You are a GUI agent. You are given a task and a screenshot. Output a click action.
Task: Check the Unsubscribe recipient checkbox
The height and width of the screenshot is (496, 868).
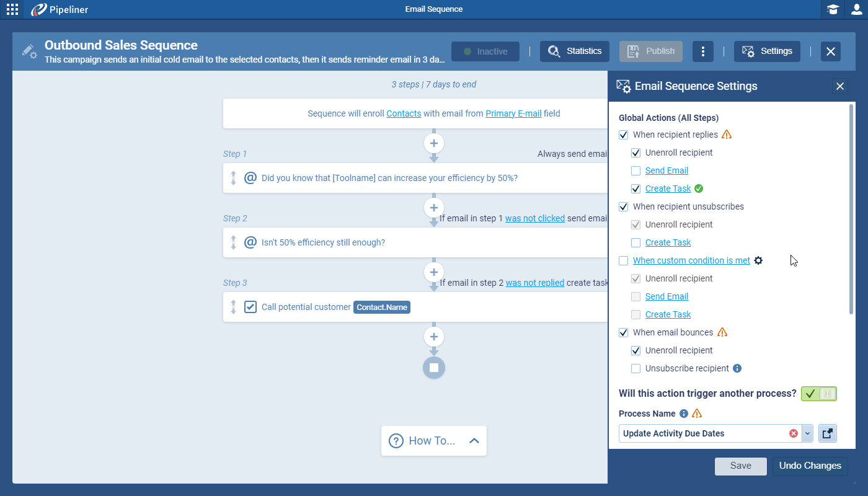tap(636, 368)
